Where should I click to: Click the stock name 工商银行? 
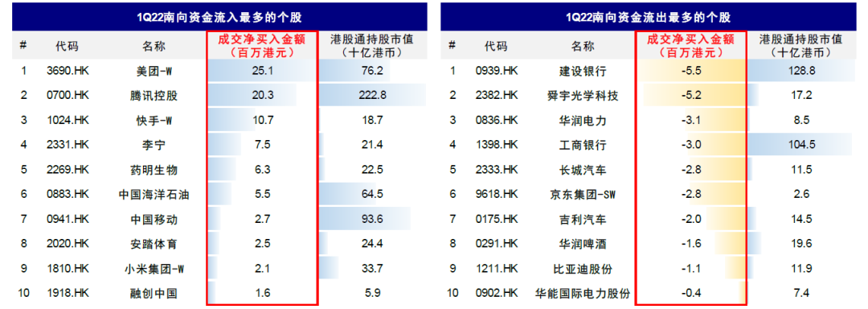tap(583, 145)
